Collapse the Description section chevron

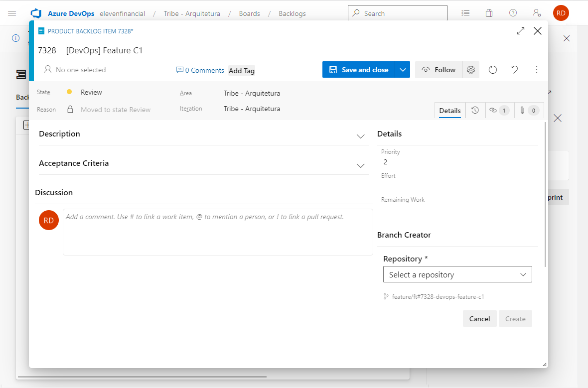(360, 136)
